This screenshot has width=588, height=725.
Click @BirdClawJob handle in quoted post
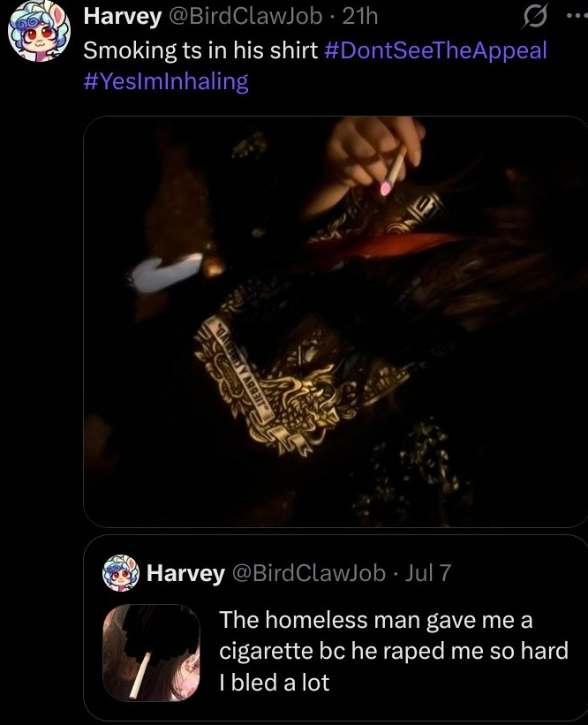coord(308,573)
